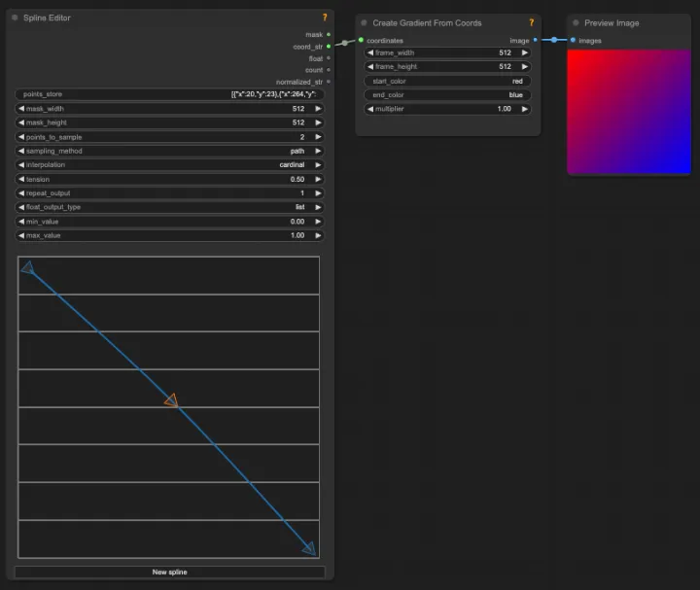Collapse the Create Gradient From Coords node dot
The height and width of the screenshot is (590, 700).
tap(364, 22)
